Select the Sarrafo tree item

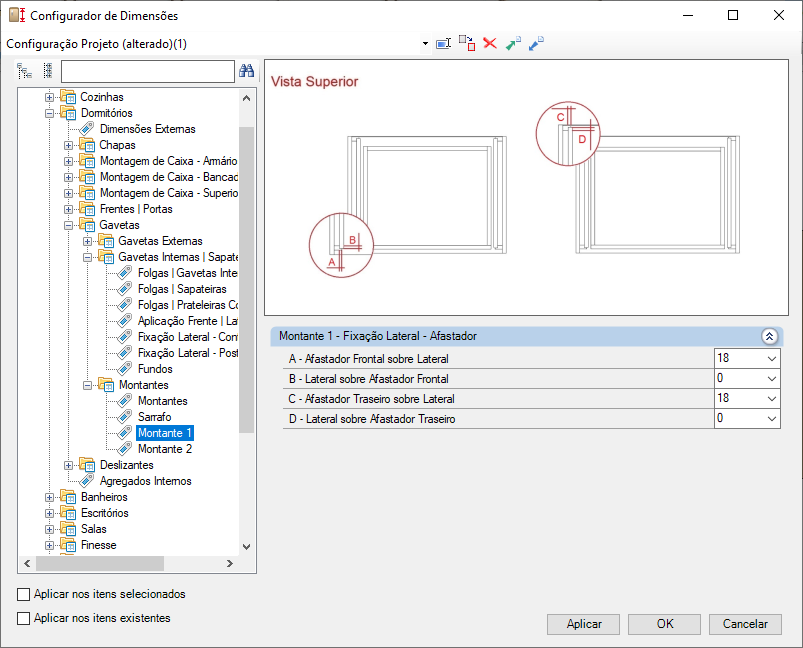pyautogui.click(x=154, y=417)
